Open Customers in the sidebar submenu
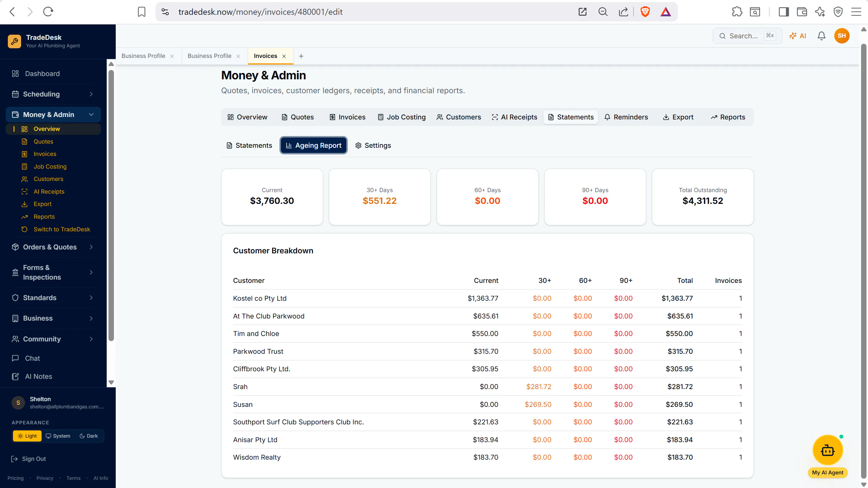The image size is (868, 488). click(x=48, y=179)
